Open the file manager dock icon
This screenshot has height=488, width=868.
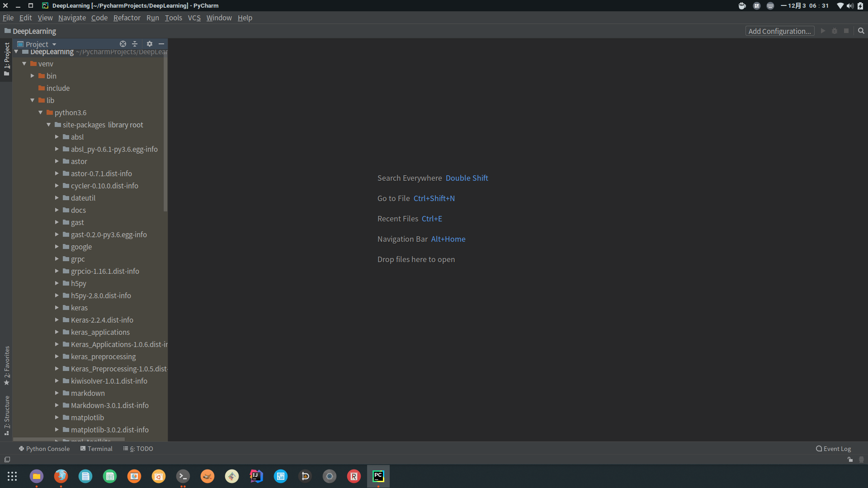[37, 476]
